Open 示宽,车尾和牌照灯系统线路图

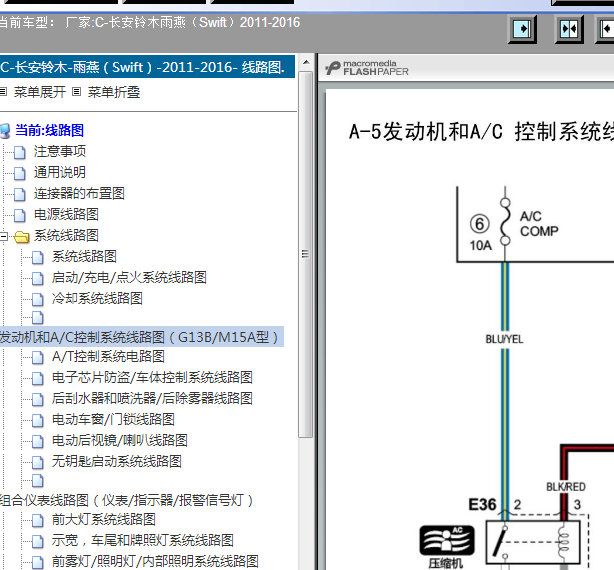point(143,541)
